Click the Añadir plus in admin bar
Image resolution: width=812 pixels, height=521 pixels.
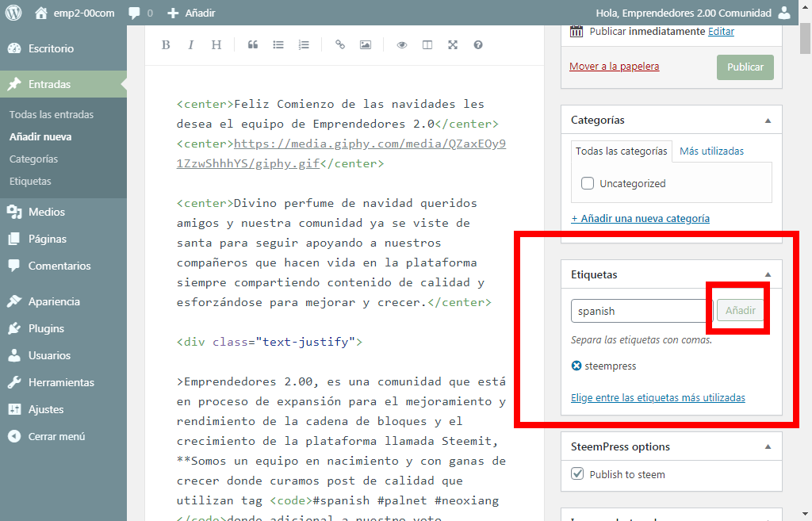173,13
